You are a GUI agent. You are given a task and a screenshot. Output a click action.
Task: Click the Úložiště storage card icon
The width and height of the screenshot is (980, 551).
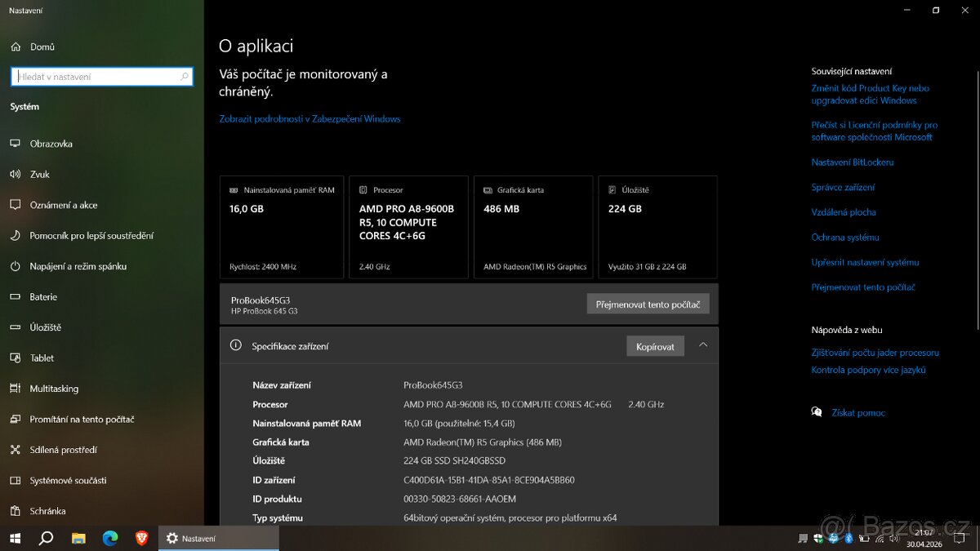[612, 190]
